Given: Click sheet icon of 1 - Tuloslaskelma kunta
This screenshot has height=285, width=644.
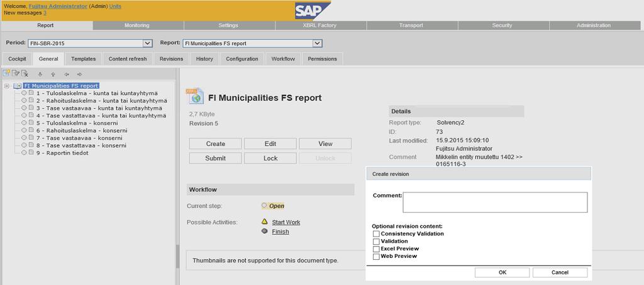Looking at the screenshot, I should point(31,93).
